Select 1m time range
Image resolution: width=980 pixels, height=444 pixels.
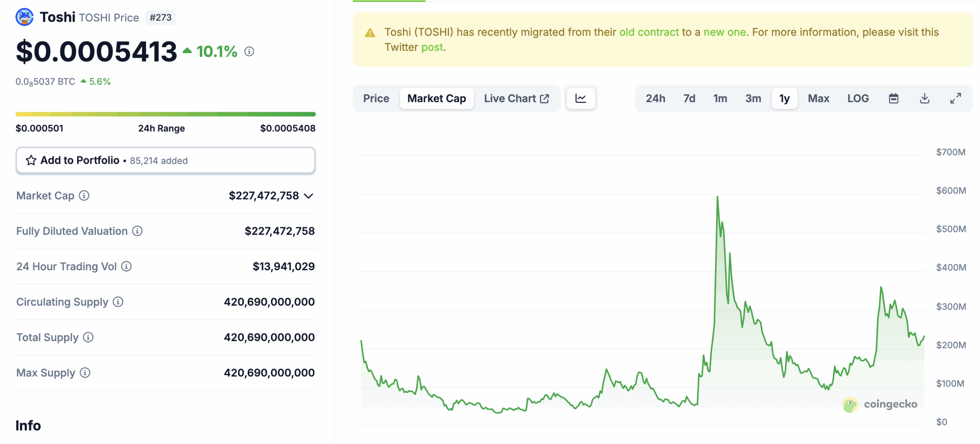(720, 98)
